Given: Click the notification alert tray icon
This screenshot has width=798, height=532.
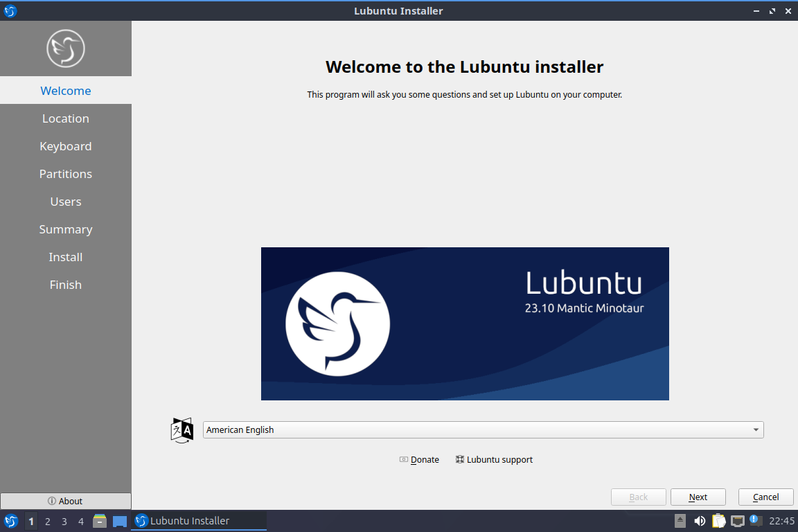Looking at the screenshot, I should (756, 521).
